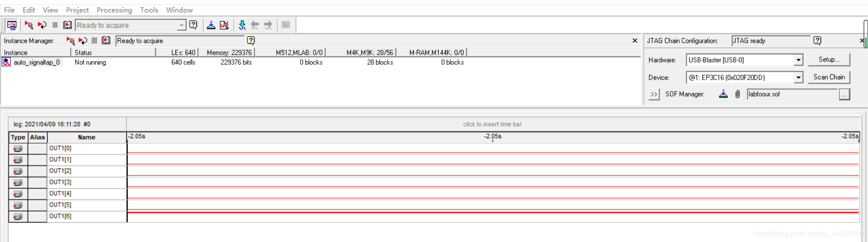Click the 'JTAG ready' status field
The height and width of the screenshot is (242, 868).
(771, 41)
